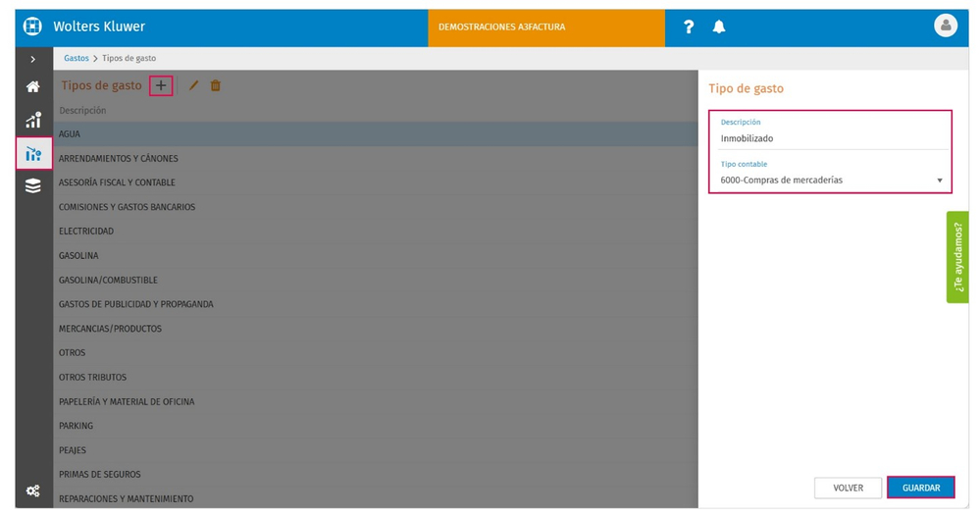Click the Tipos de gasto breadcrumb text
980x517 pixels.
(x=129, y=58)
